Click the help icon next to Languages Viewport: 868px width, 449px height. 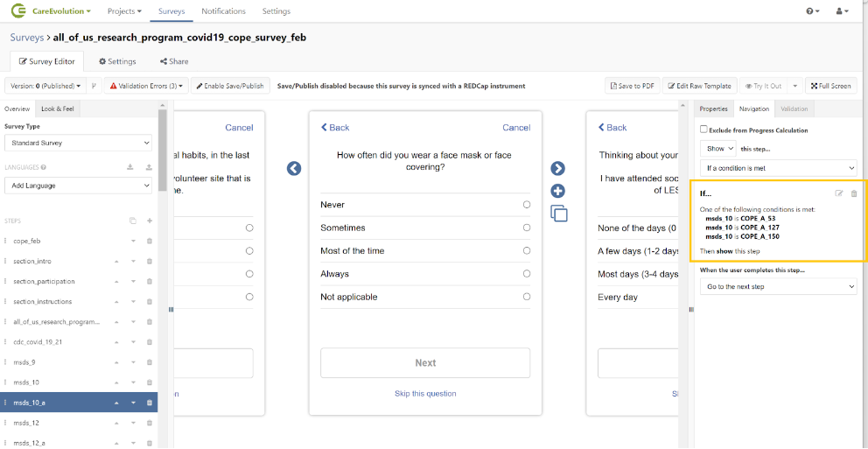coord(44,167)
